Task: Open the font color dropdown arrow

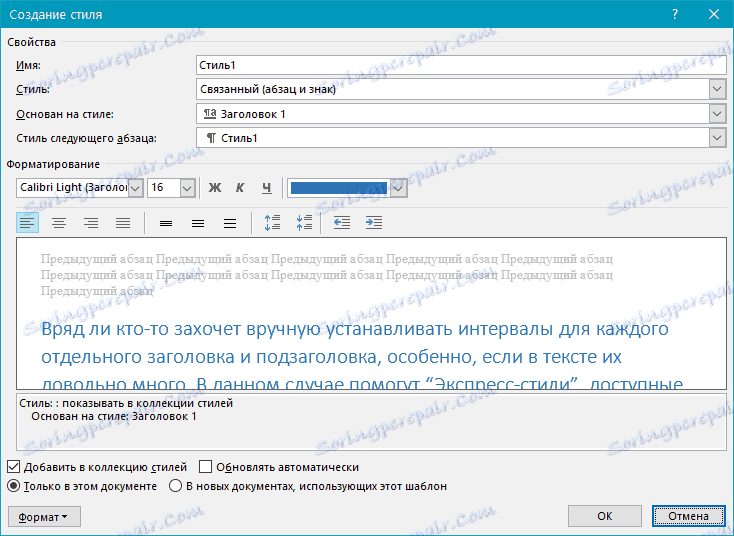Action: 398,188
